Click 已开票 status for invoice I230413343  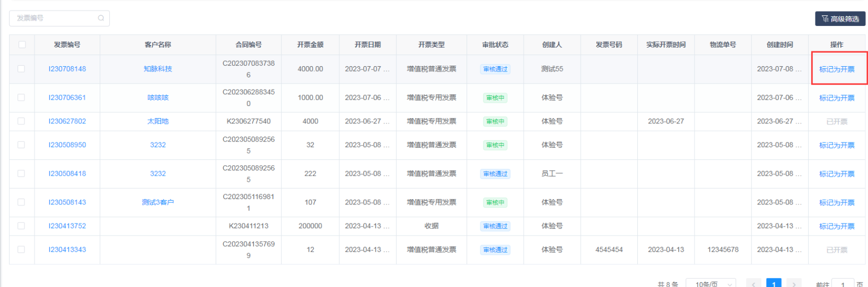point(837,250)
